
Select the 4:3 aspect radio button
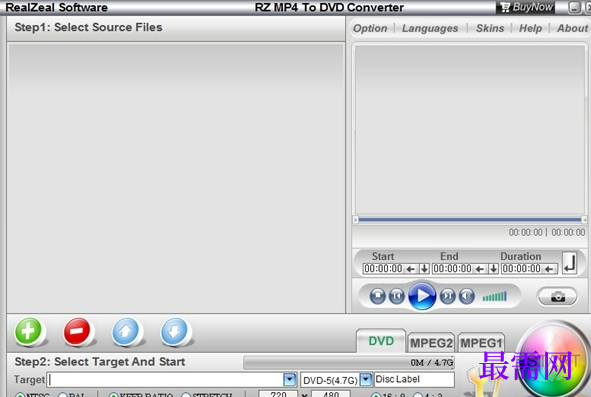tap(418, 394)
